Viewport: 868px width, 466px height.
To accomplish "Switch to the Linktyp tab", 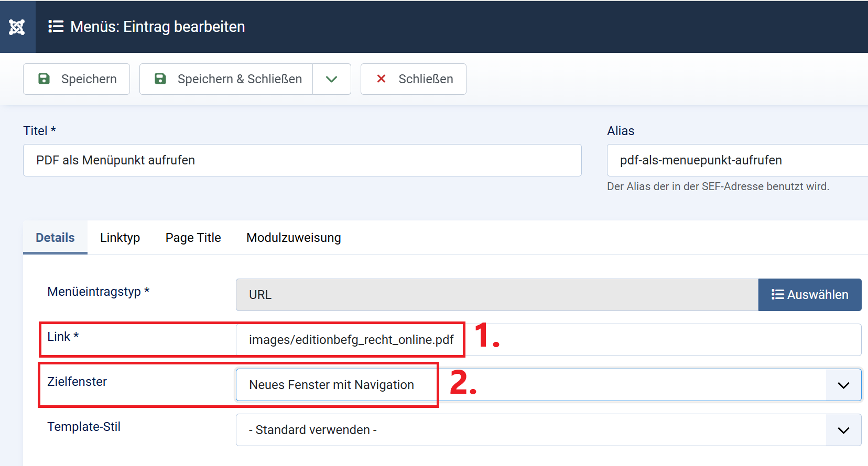I will (120, 238).
